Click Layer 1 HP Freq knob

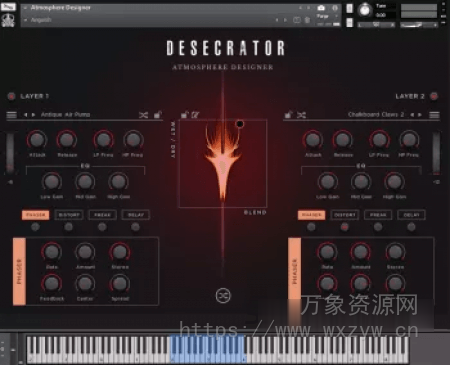(x=133, y=140)
